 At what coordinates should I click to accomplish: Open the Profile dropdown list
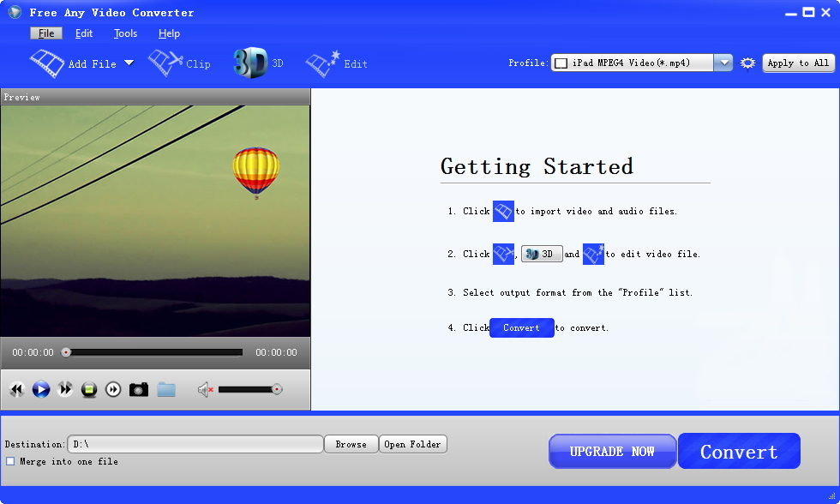(723, 62)
